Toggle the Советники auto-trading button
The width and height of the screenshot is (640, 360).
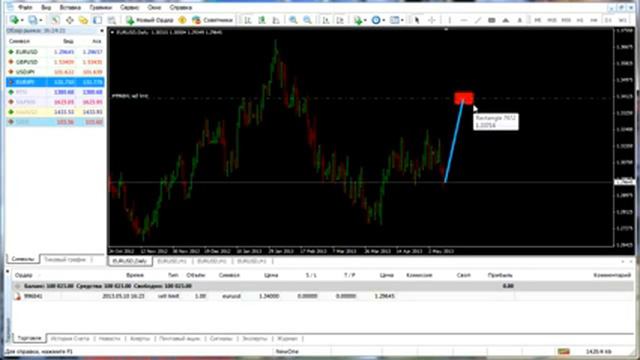coord(212,20)
